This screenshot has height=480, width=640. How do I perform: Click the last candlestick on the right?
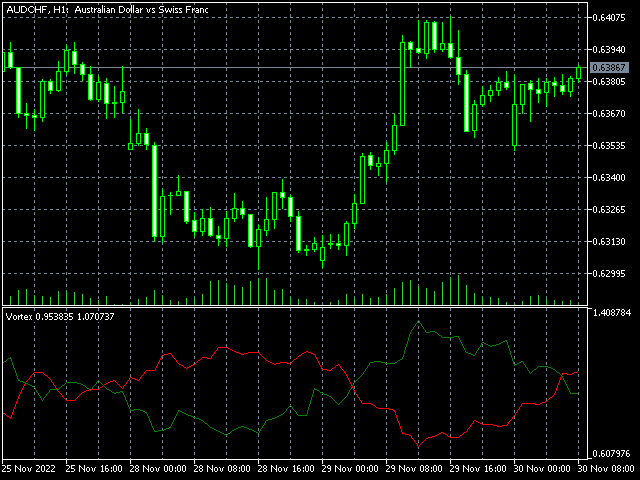click(x=579, y=73)
